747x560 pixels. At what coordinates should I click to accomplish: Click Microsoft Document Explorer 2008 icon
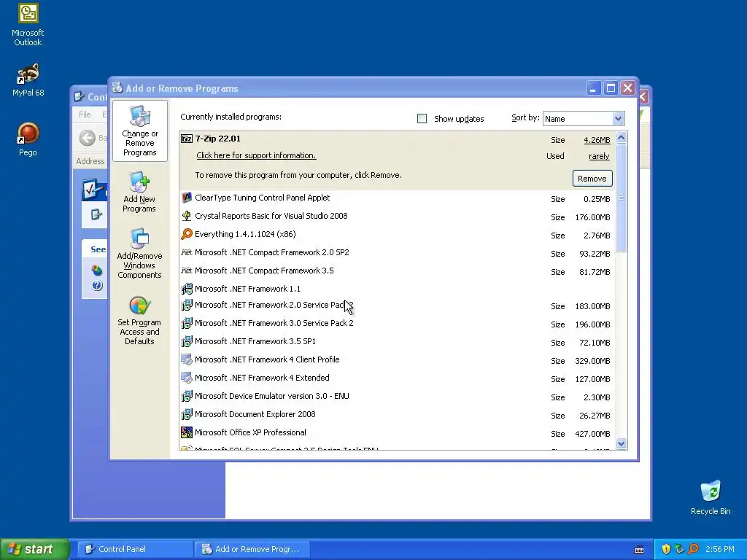[187, 414]
